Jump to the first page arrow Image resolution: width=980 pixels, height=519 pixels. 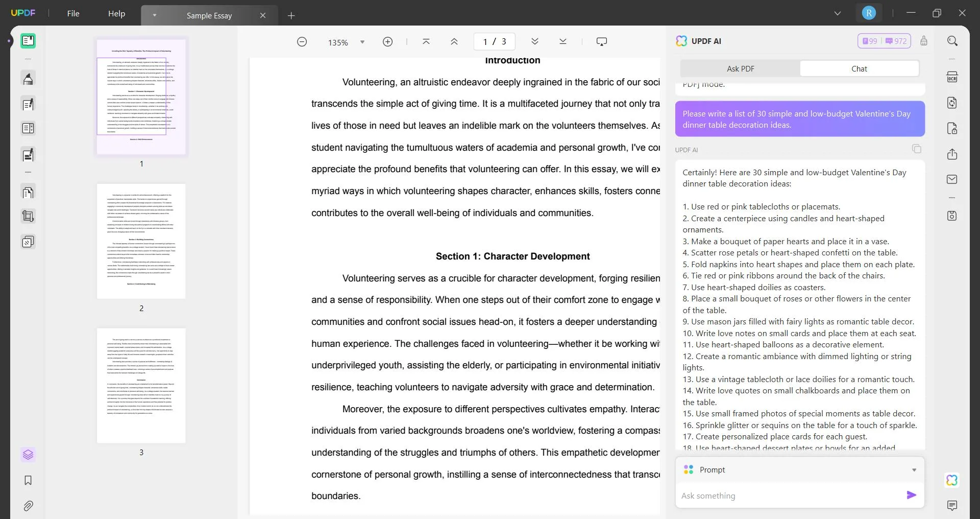(x=426, y=42)
